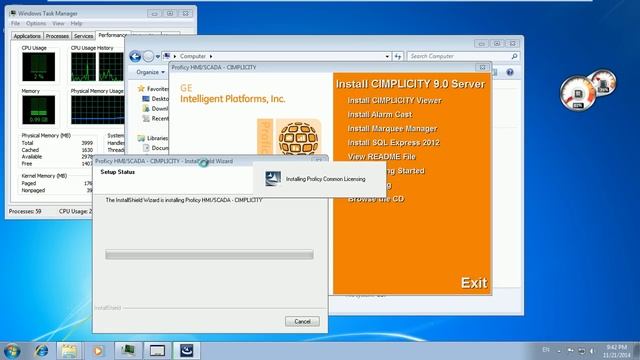This screenshot has height=360, width=640.
Task: Click the Explorer Forward arrow button
Action: tap(148, 56)
